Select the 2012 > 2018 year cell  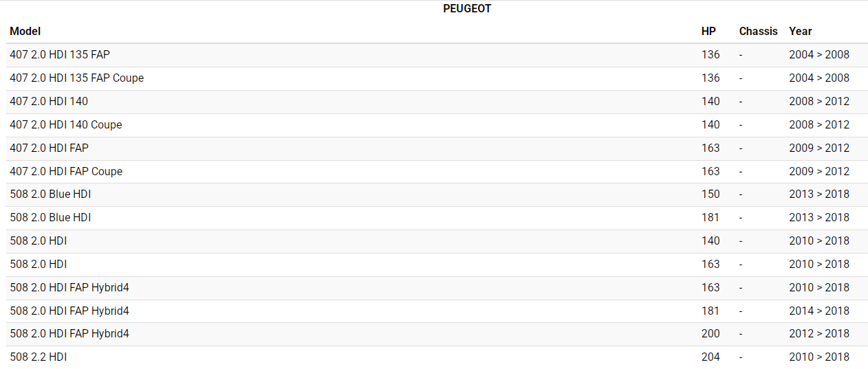tap(819, 333)
